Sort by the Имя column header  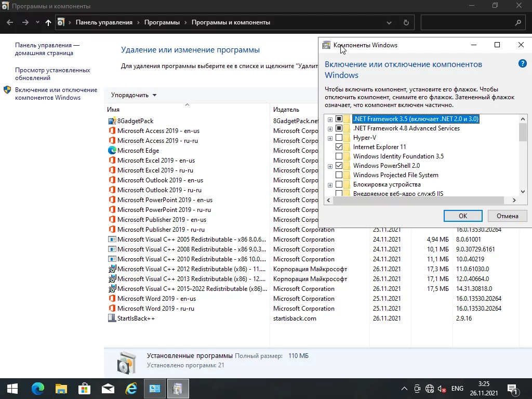tap(187, 109)
